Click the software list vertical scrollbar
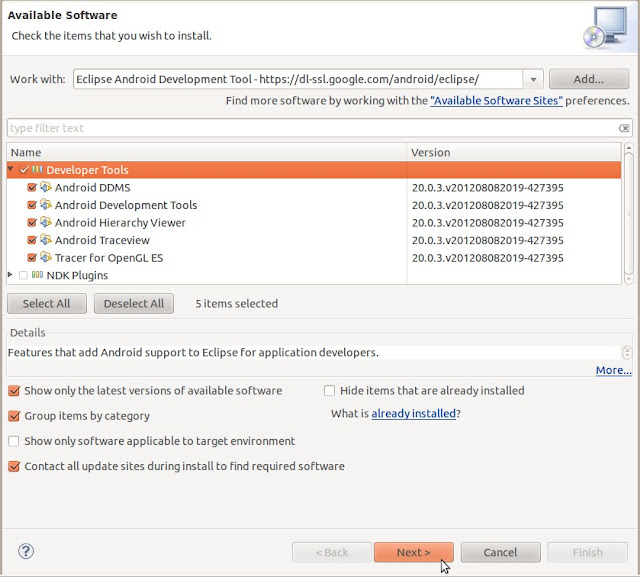The height and width of the screenshot is (577, 640). 628,210
